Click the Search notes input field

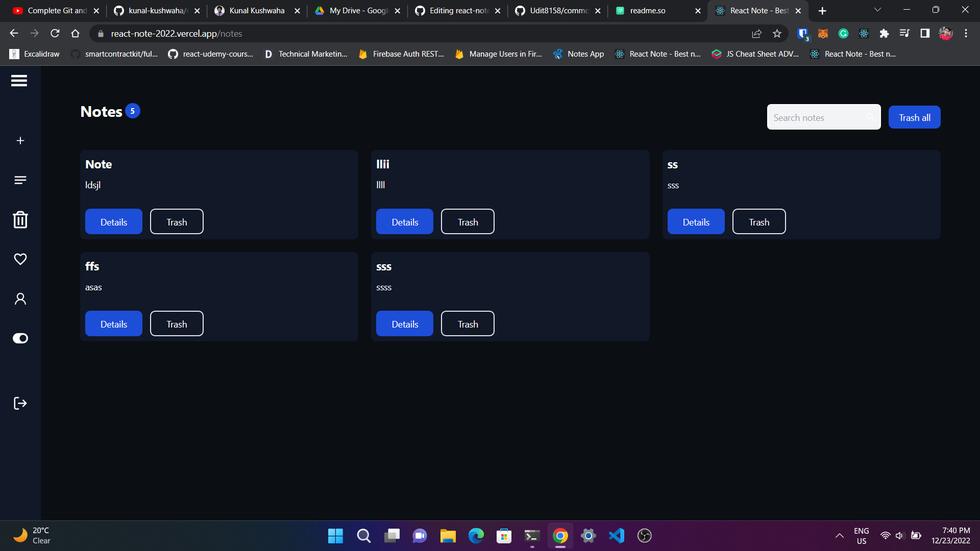click(x=816, y=117)
